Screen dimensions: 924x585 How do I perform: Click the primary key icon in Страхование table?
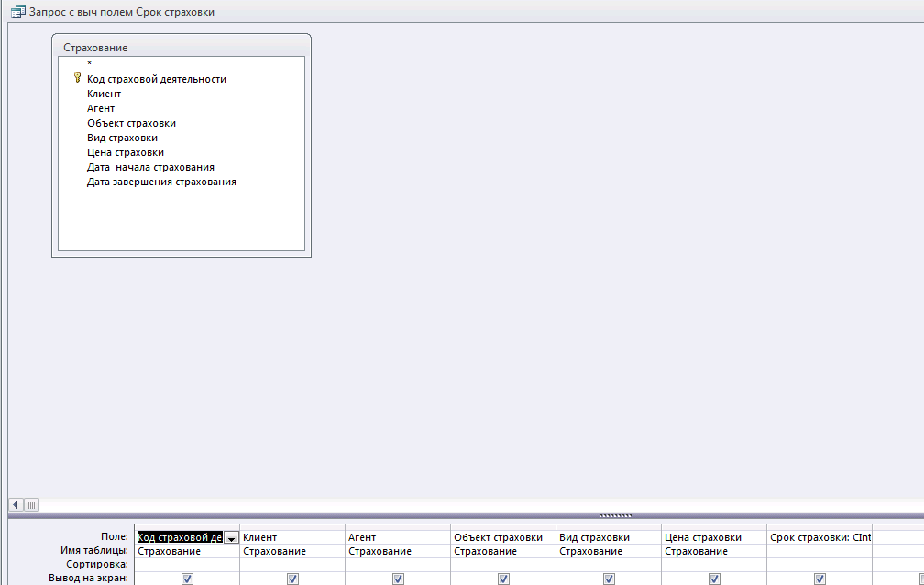[77, 79]
